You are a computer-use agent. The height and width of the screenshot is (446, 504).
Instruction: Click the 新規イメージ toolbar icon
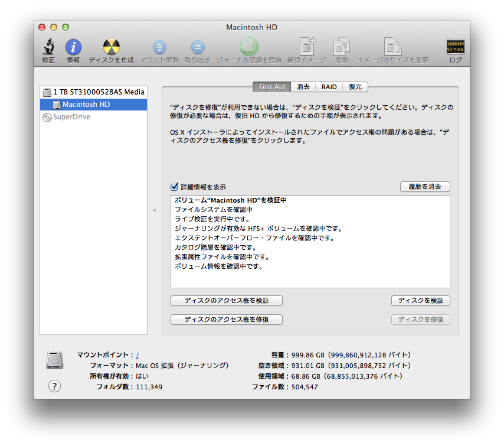(x=307, y=46)
